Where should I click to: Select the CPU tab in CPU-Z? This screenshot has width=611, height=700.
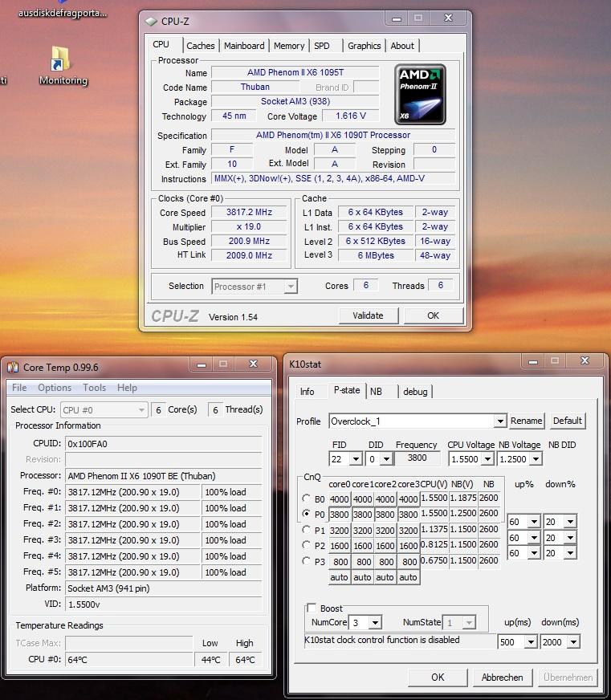pos(161,45)
